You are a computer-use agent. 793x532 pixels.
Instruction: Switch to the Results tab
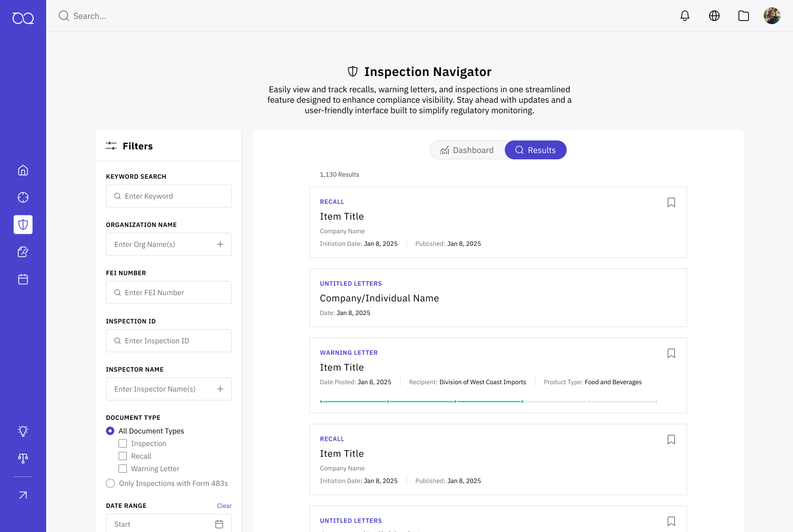coord(535,150)
